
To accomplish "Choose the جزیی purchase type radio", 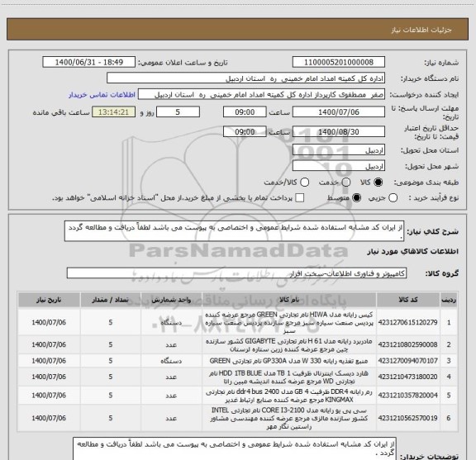I will click(393, 198).
